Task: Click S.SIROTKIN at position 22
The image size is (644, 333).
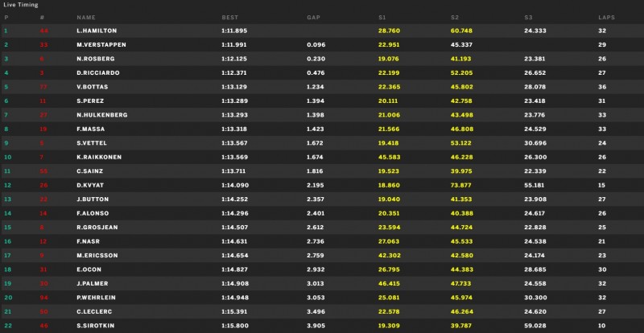Action: [x=95, y=326]
